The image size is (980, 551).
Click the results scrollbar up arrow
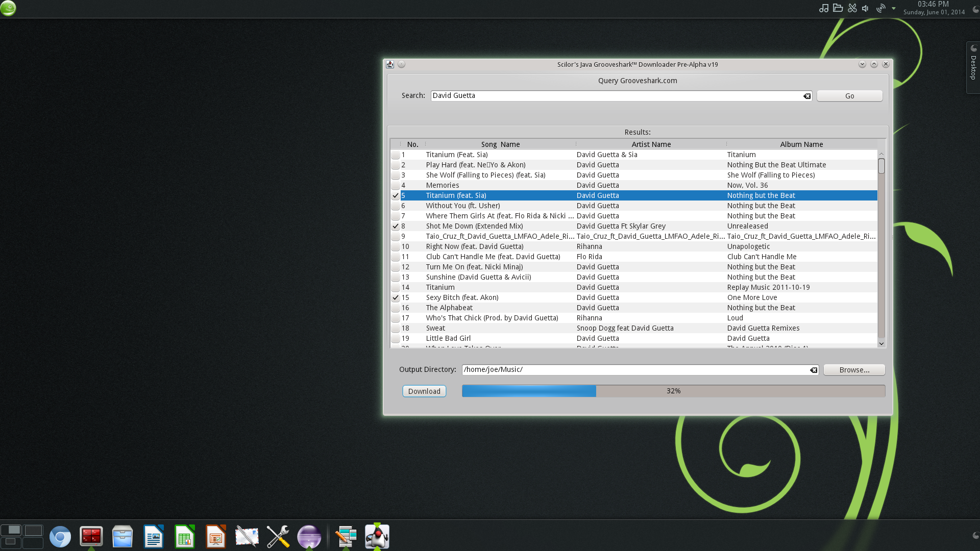[x=881, y=154]
